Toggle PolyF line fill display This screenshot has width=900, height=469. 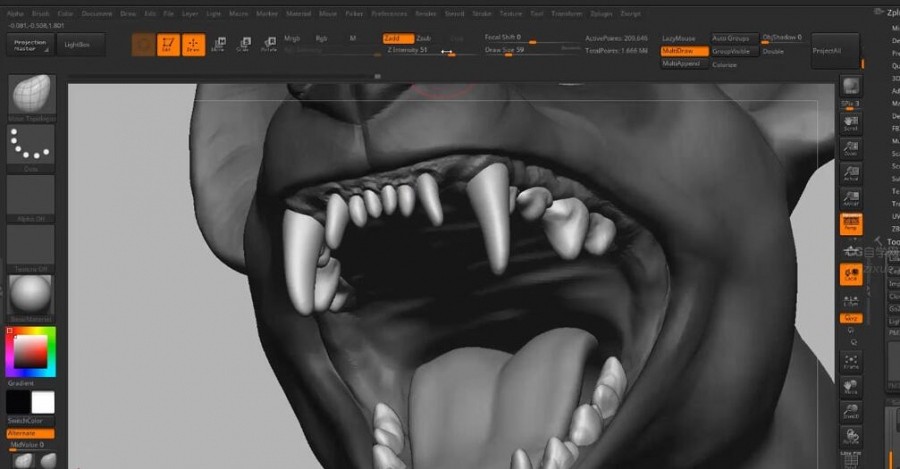(851, 459)
